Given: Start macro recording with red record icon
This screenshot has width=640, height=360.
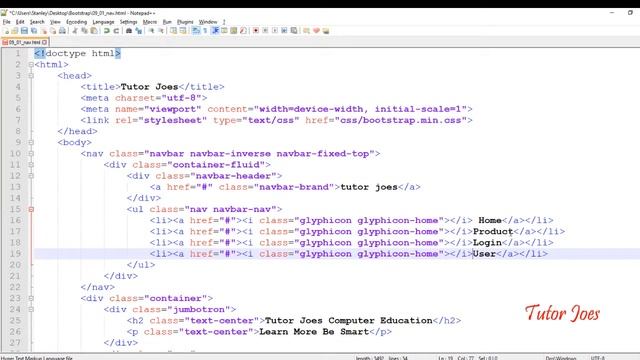Looking at the screenshot, I should pyautogui.click(x=256, y=31).
